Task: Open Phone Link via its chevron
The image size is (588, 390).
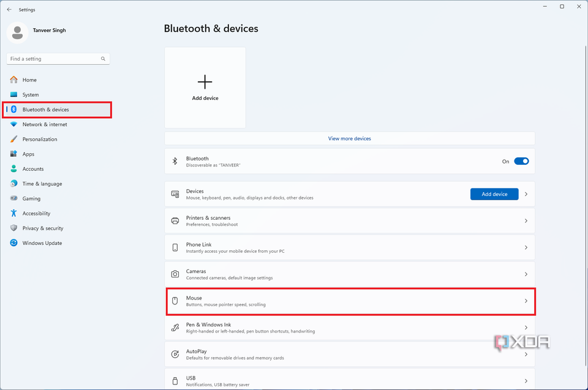Action: [526, 247]
